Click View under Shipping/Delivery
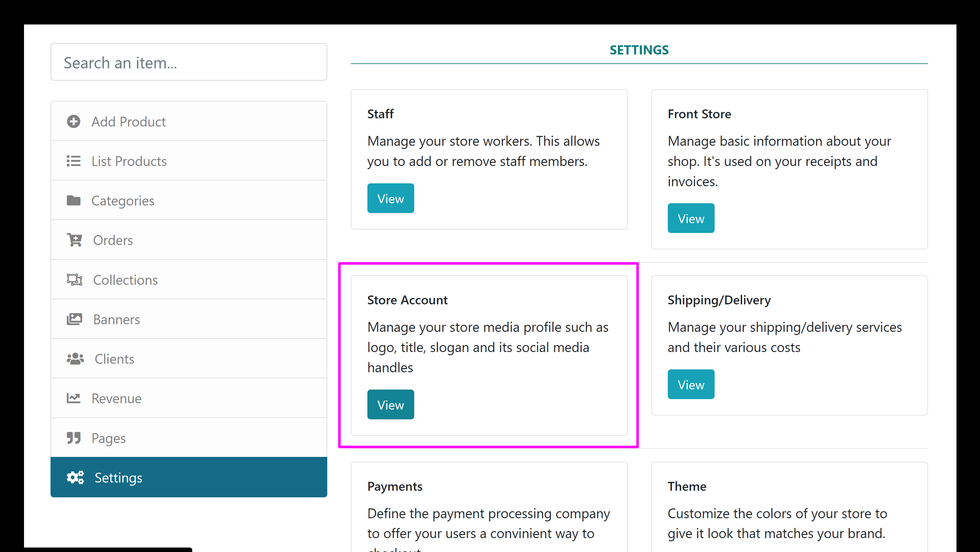The width and height of the screenshot is (980, 552). (x=691, y=384)
